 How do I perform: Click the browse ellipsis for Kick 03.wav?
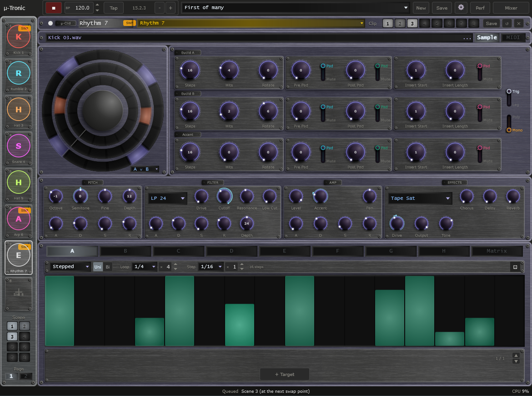pos(467,38)
